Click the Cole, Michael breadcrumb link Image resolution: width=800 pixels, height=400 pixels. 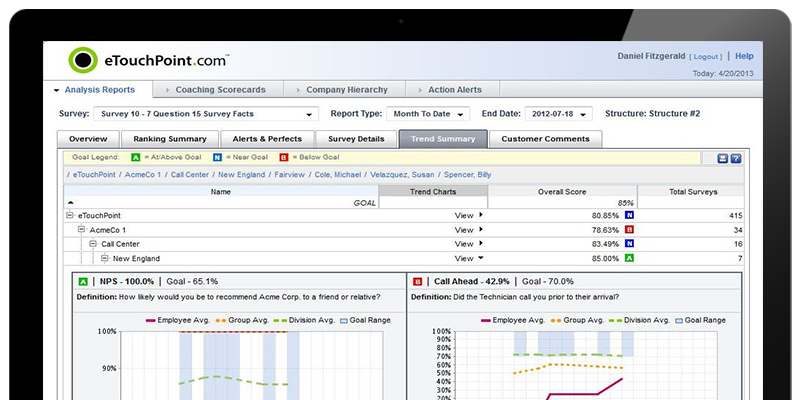[337, 174]
